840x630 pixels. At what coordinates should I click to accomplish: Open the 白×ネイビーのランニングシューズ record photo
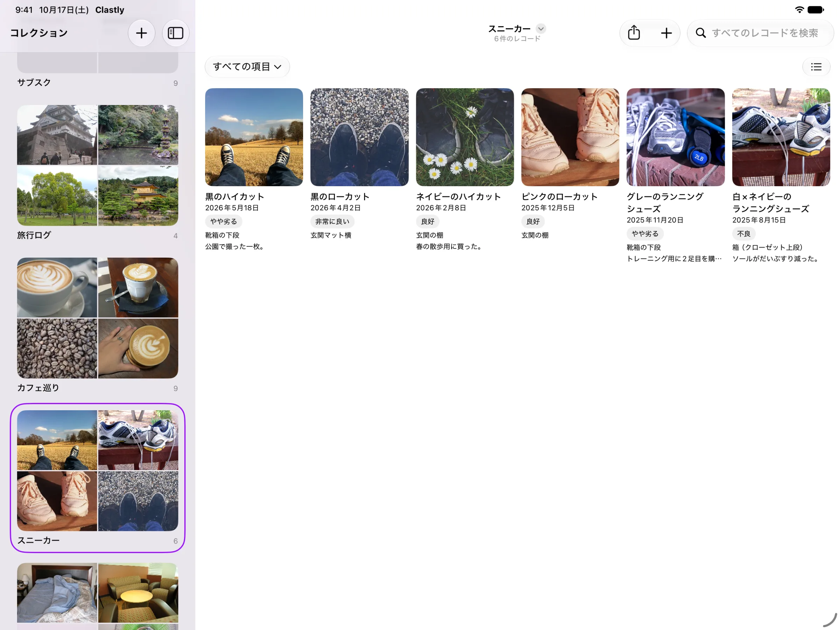[781, 137]
